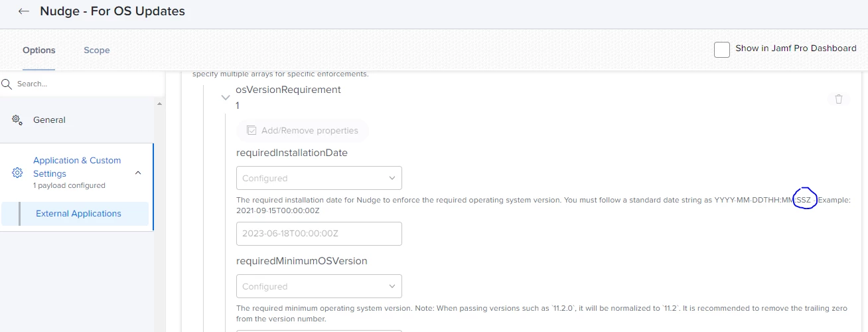
Task: Collapse Application & Custom Settings chevron
Action: point(138,173)
